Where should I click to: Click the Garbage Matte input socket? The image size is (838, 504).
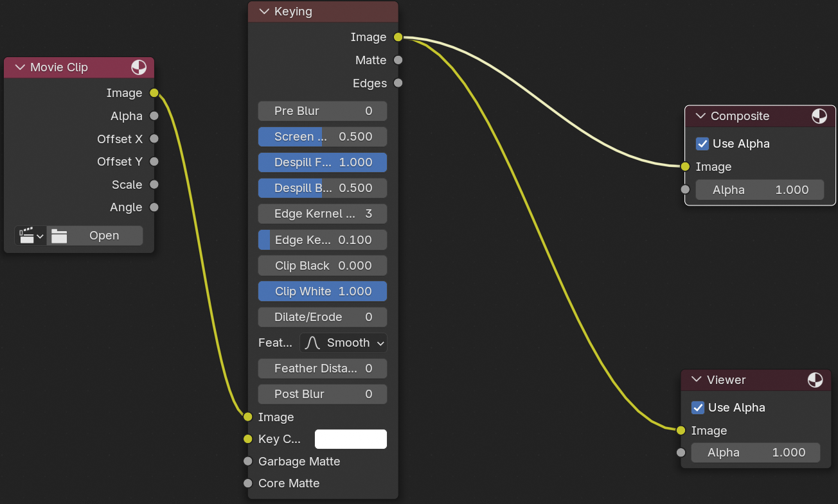[248, 462]
